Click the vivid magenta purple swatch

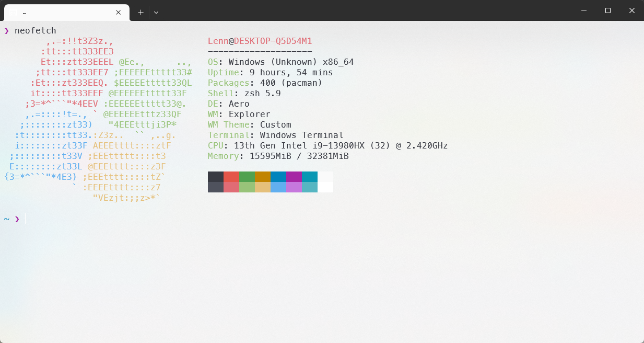coord(294,177)
